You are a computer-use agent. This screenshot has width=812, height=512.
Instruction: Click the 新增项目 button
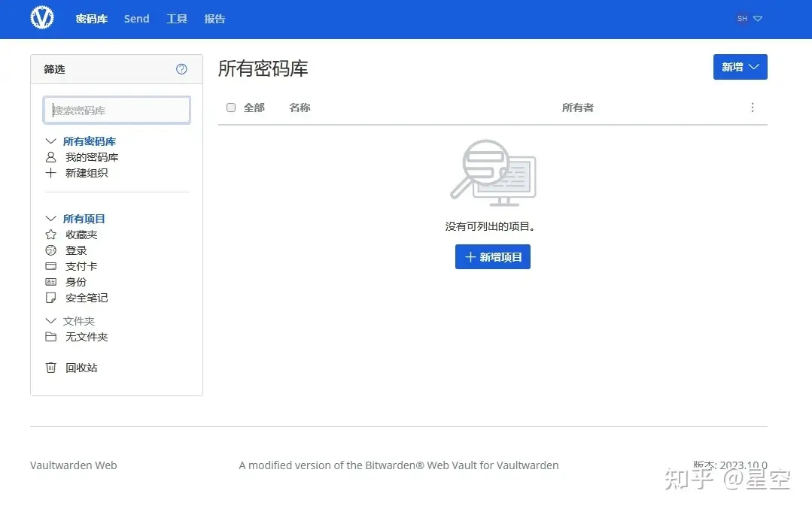(x=493, y=257)
